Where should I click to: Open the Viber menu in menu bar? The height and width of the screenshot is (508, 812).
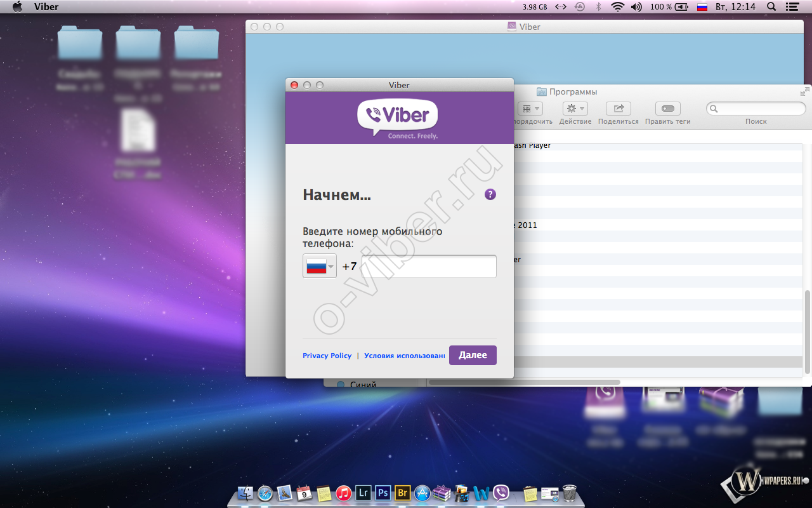(x=46, y=7)
